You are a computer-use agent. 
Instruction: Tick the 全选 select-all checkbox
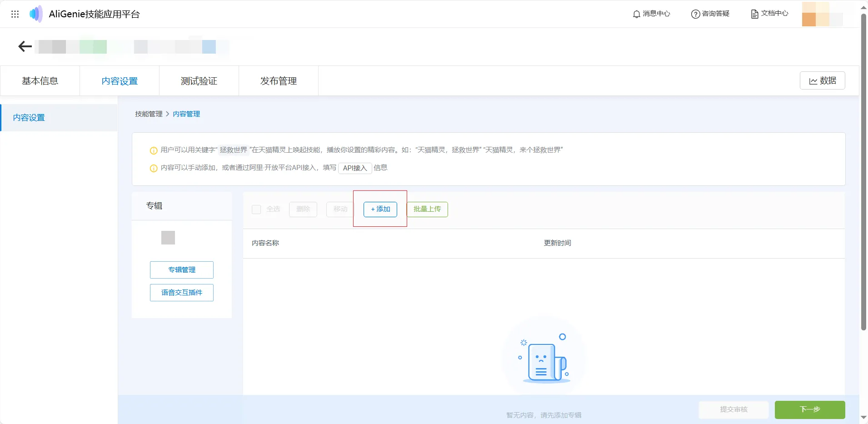256,210
